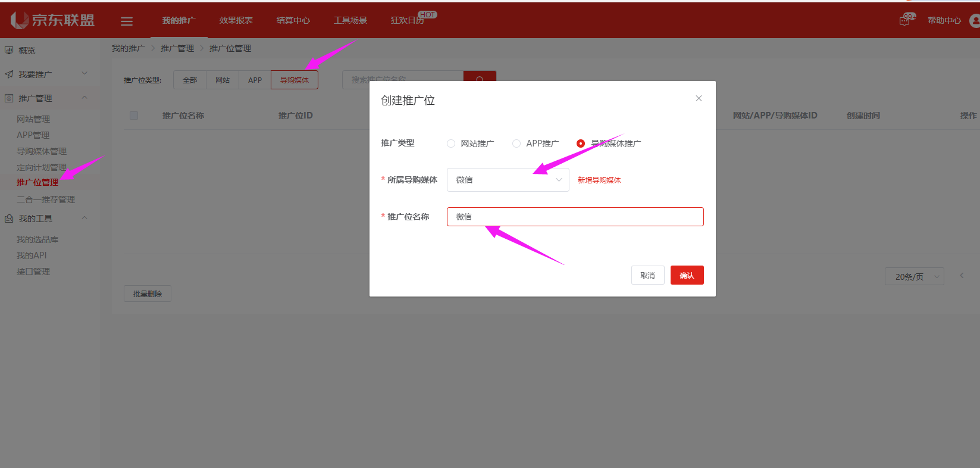Open 狂欢日历 top tab
980x468 pixels.
408,20
